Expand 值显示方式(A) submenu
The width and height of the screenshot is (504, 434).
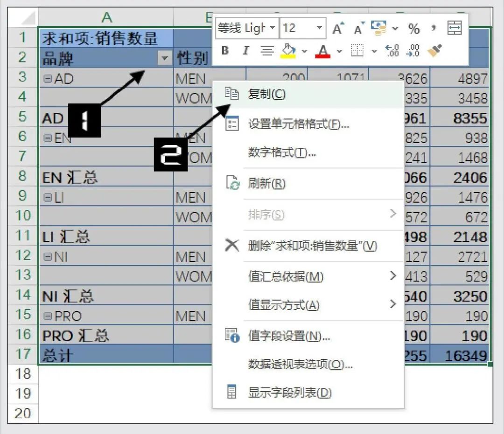point(308,304)
